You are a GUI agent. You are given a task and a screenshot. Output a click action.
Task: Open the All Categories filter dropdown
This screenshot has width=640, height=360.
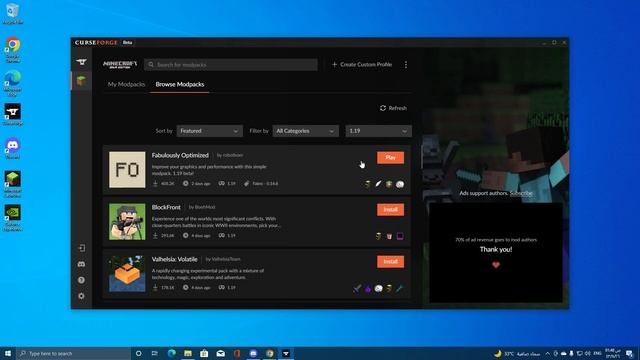305,131
